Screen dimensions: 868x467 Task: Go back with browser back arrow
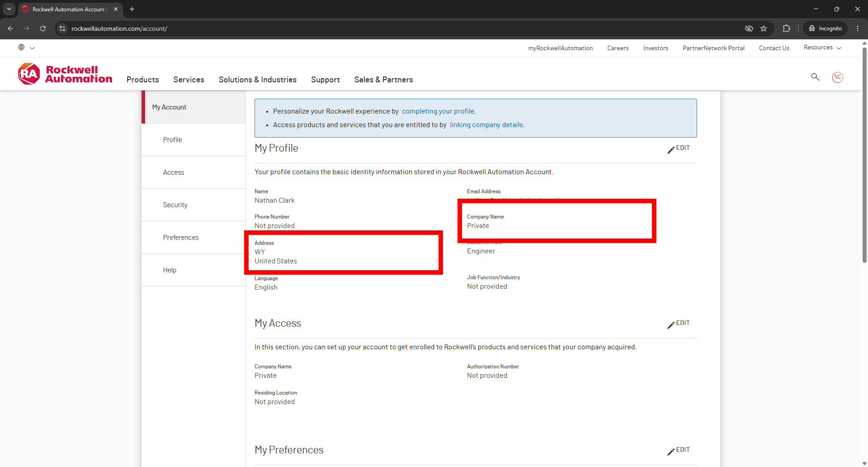point(10,29)
